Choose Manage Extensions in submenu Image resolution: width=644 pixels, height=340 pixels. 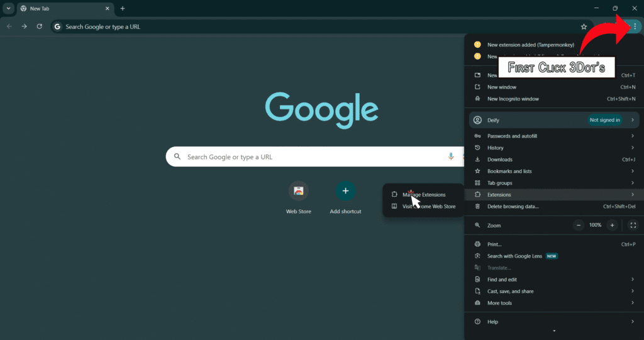pyautogui.click(x=423, y=195)
